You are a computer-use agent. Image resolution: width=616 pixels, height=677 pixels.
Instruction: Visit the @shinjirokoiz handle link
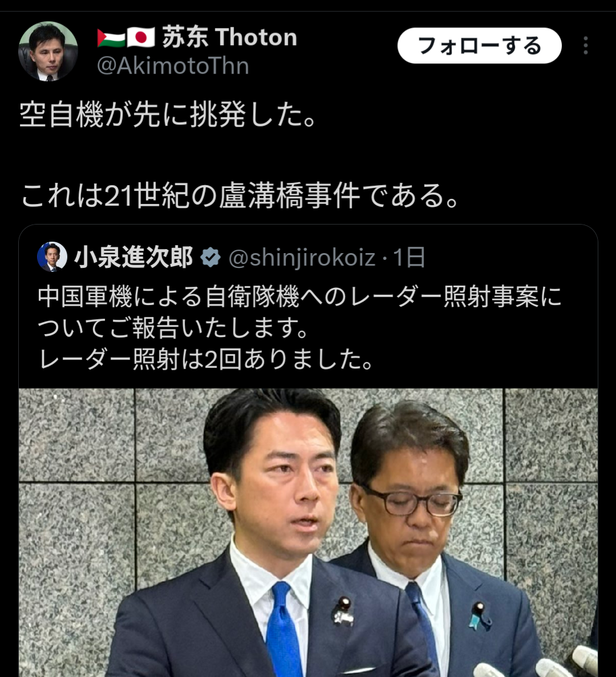(301, 258)
